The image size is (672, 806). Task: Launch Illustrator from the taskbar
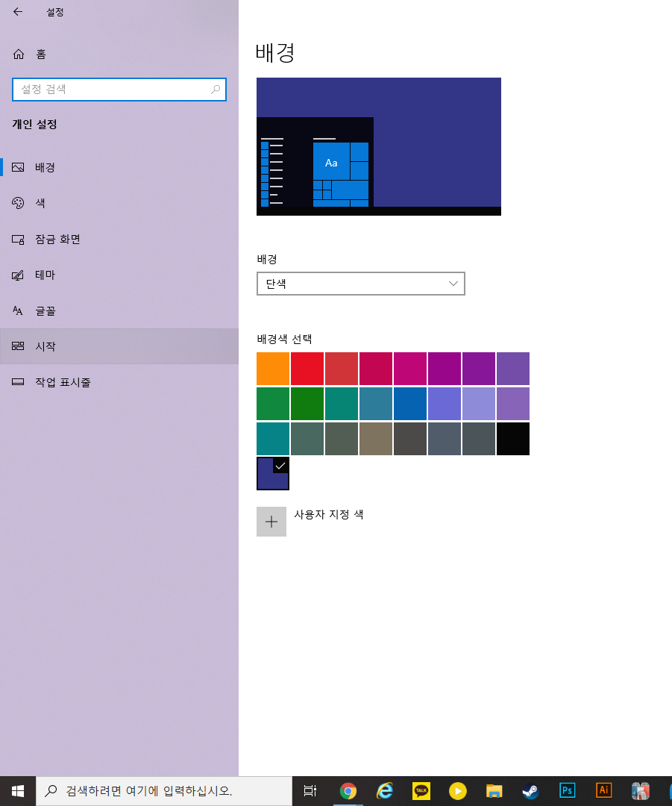pos(603,790)
